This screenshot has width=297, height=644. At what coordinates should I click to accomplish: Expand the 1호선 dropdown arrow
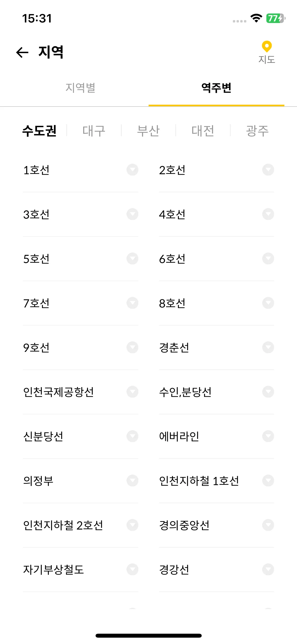132,170
